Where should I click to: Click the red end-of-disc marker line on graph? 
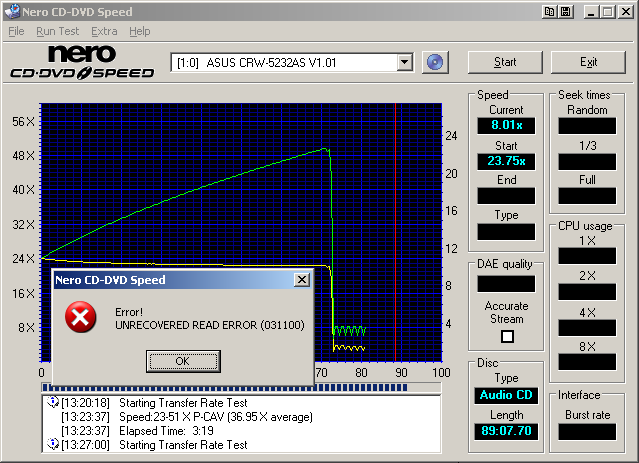point(395,232)
